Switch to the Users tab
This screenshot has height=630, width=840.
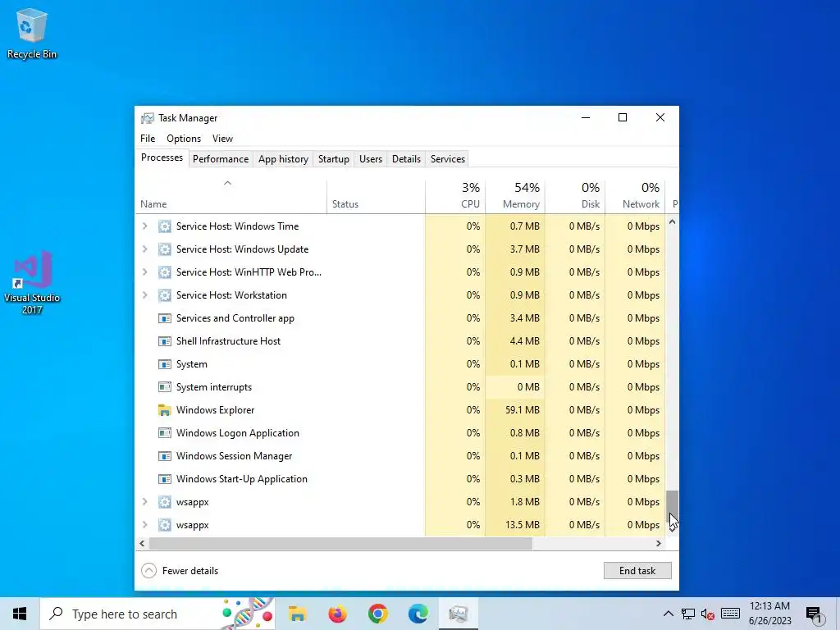point(371,159)
